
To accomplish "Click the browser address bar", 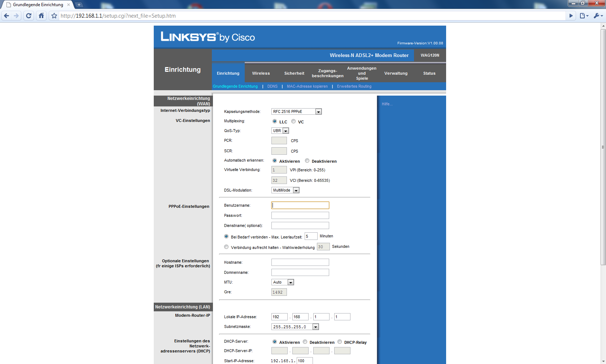I will 312,16.
